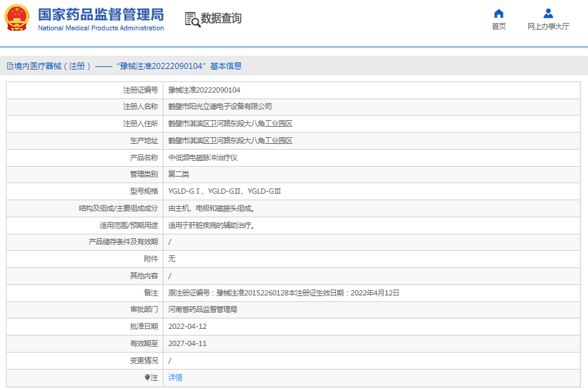Click the national emblem logo

point(17,18)
